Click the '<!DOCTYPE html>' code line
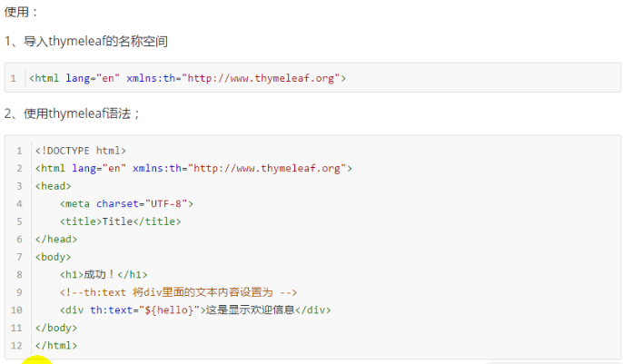This screenshot has height=364, width=623. (81, 151)
